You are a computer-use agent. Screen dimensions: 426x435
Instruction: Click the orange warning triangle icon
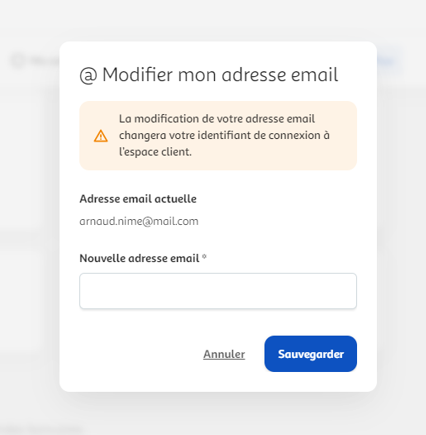(101, 136)
